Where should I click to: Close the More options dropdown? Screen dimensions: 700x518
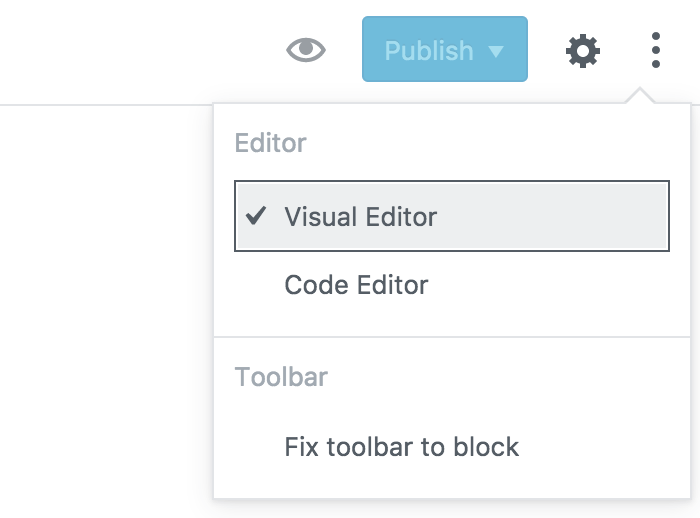coord(655,50)
